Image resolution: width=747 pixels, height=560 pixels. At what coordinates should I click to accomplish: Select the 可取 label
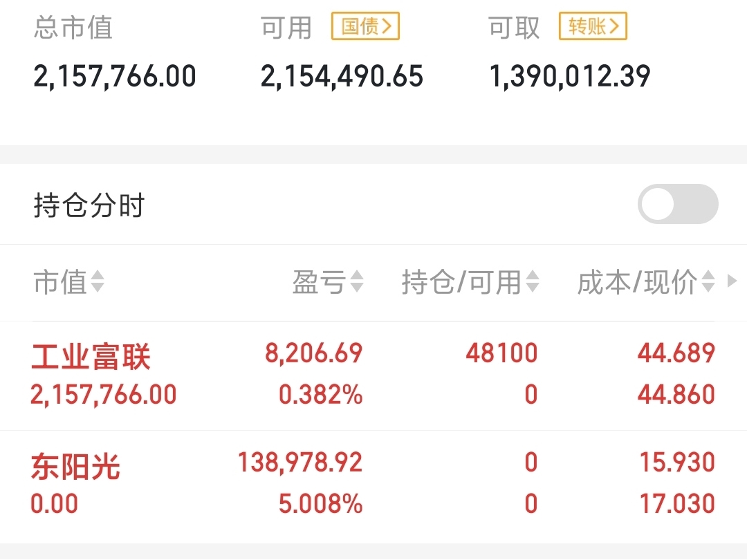[514, 27]
